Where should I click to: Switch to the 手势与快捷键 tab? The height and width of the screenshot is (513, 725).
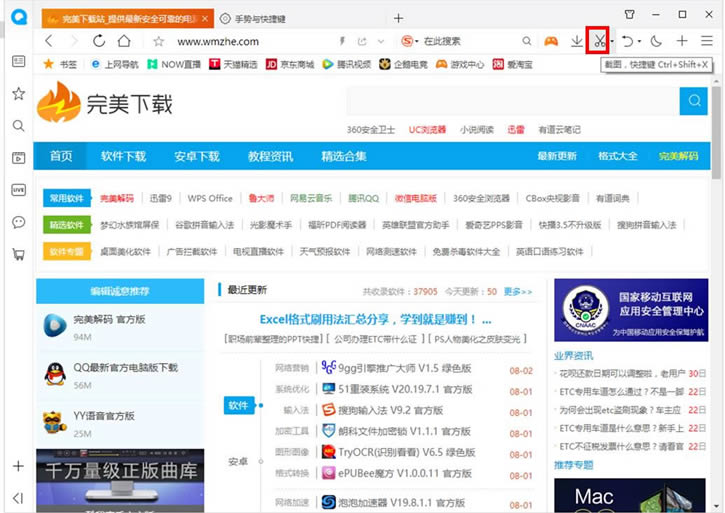point(253,19)
